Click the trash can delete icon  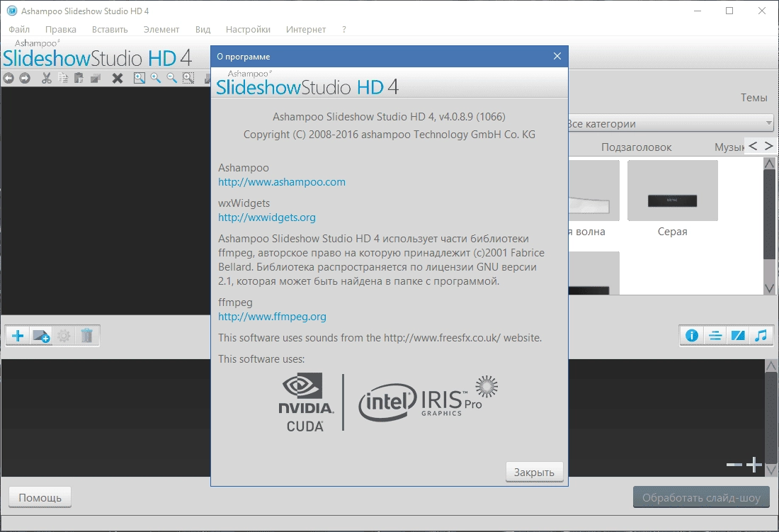[87, 336]
